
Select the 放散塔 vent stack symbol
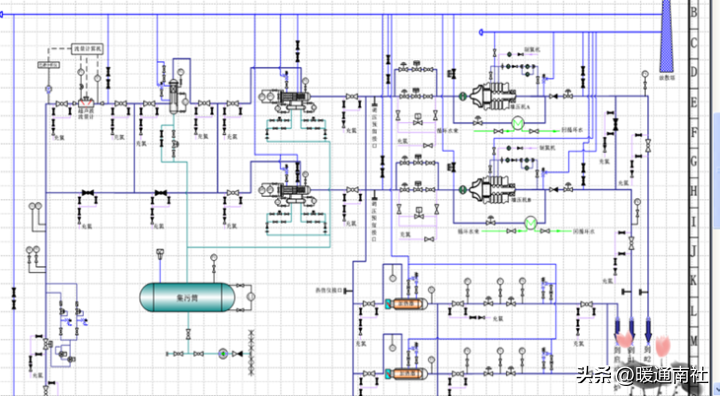tap(666, 36)
